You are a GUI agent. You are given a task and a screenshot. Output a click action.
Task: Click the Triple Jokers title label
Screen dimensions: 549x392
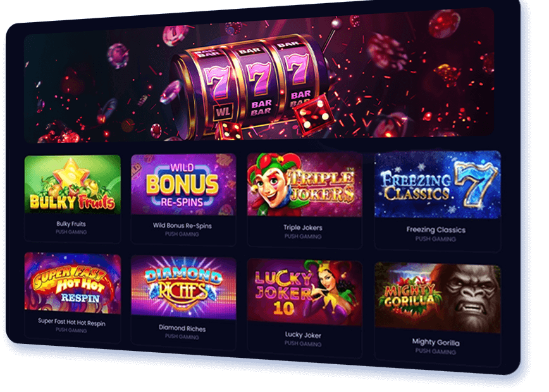click(303, 228)
